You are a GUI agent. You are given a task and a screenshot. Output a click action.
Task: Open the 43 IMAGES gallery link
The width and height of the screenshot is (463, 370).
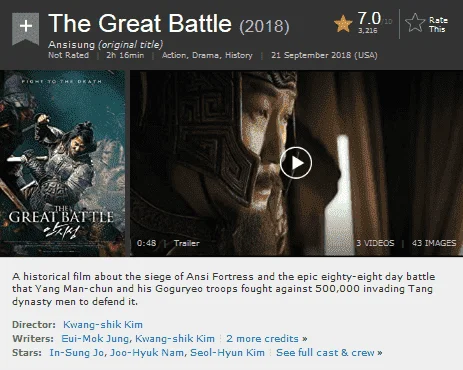434,243
